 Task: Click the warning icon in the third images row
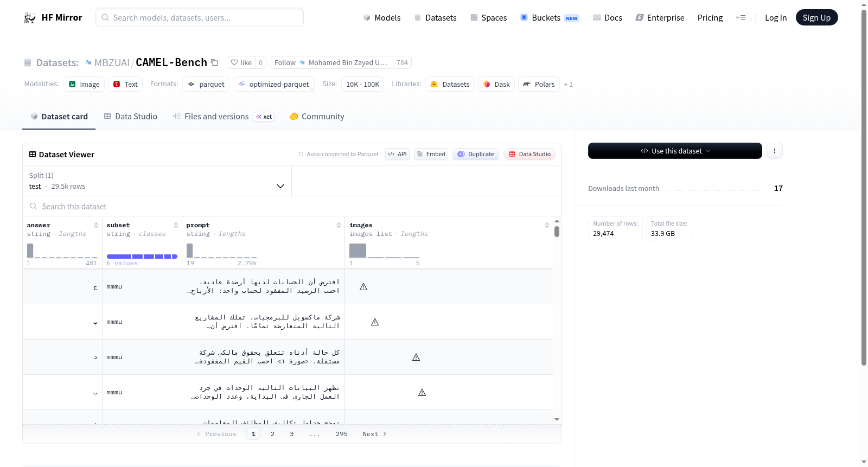pyautogui.click(x=416, y=357)
